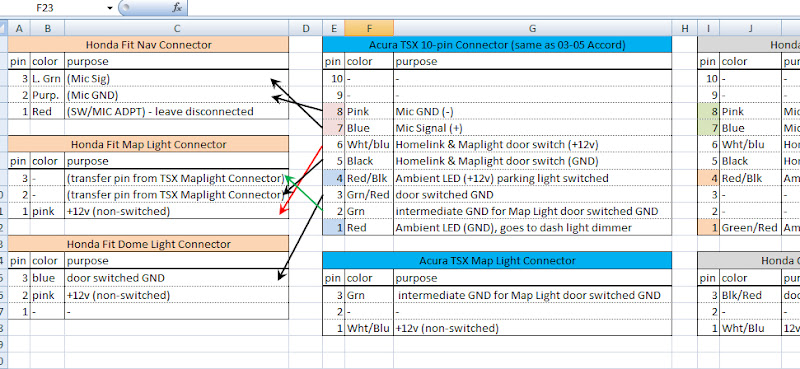
Task: Select the '(Mic GND)' cell
Action: click(177, 95)
